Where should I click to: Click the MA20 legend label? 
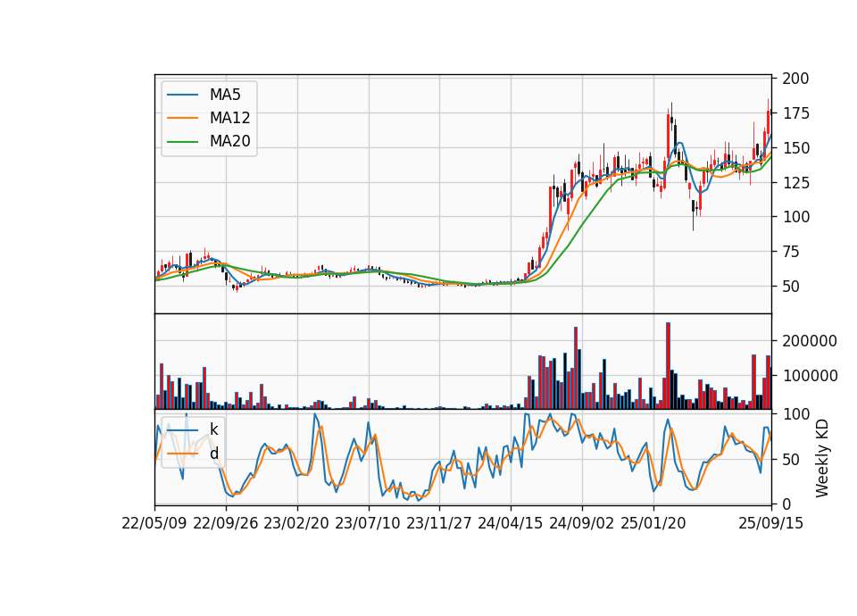[229, 141]
